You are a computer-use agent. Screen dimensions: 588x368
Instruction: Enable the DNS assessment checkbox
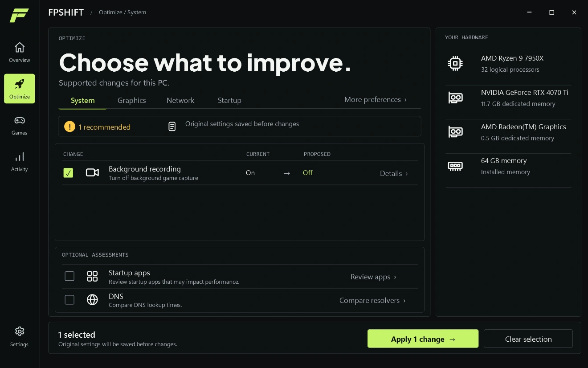(x=69, y=300)
